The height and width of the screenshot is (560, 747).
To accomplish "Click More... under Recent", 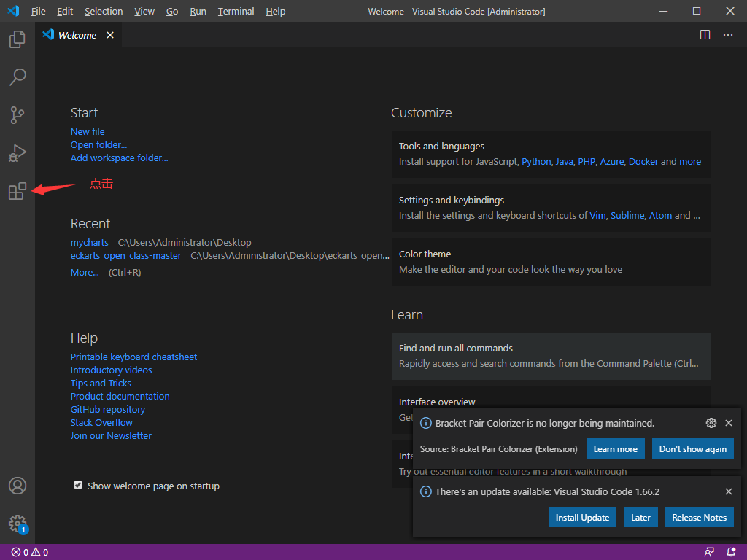I will pyautogui.click(x=85, y=273).
